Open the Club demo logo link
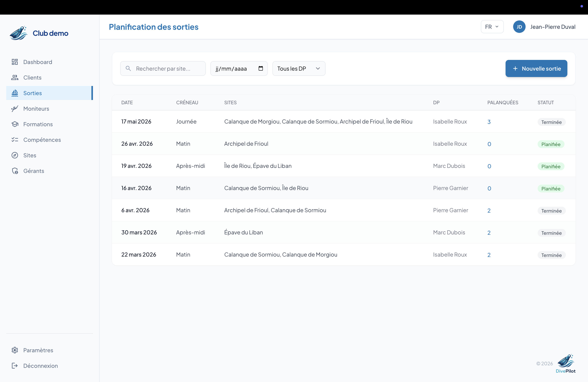This screenshot has height=382, width=588. click(39, 33)
